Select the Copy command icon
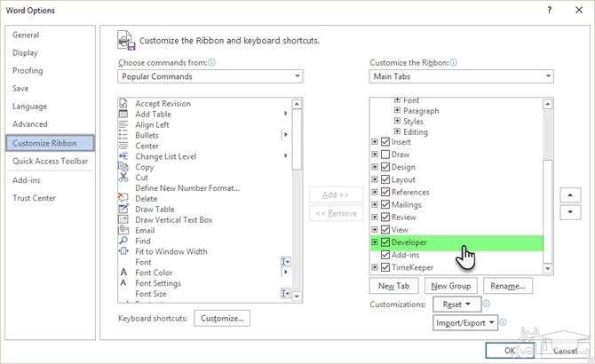Image resolution: width=595 pixels, height=364 pixels. point(123,167)
